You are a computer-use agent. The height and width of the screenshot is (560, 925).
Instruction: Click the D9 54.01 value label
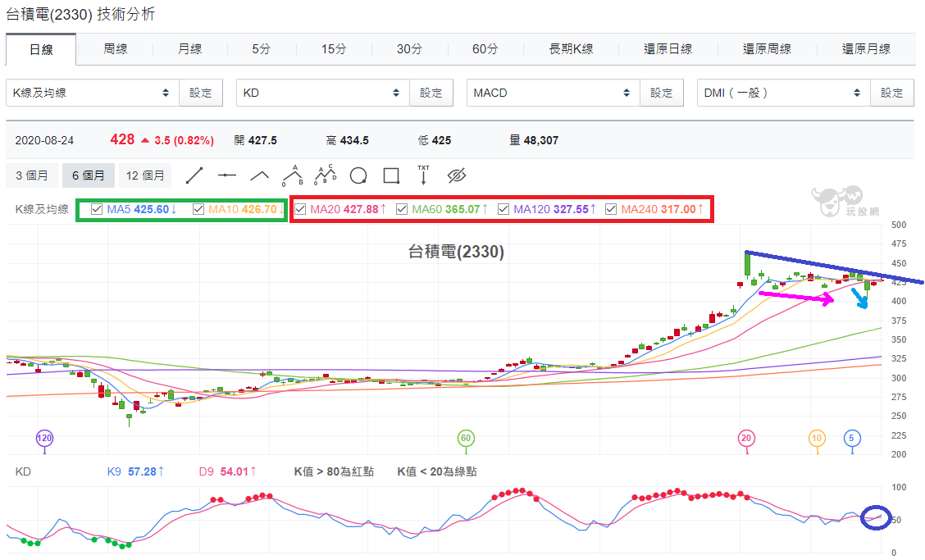228,471
